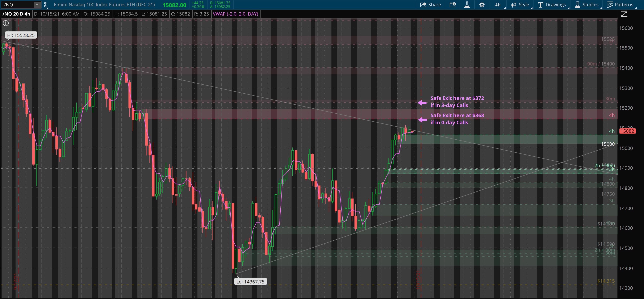Click the Hi: 15528.25 bubble
This screenshot has width=644, height=299.
(x=21, y=35)
